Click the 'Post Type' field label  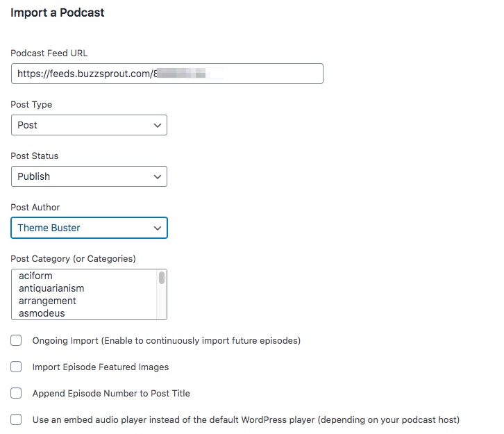click(31, 105)
